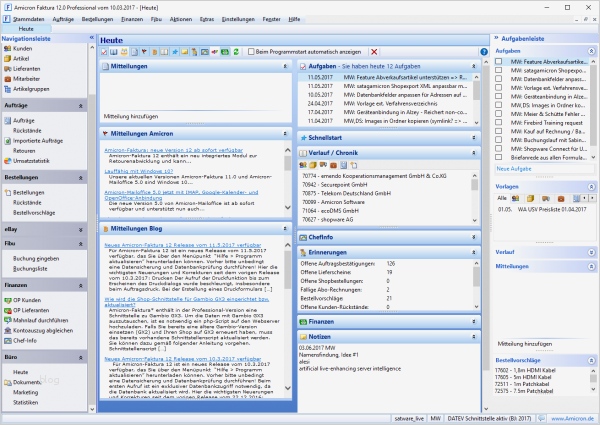Collapse the Mitteilungen Blog panel
This screenshot has height=425, width=600.
point(286,229)
